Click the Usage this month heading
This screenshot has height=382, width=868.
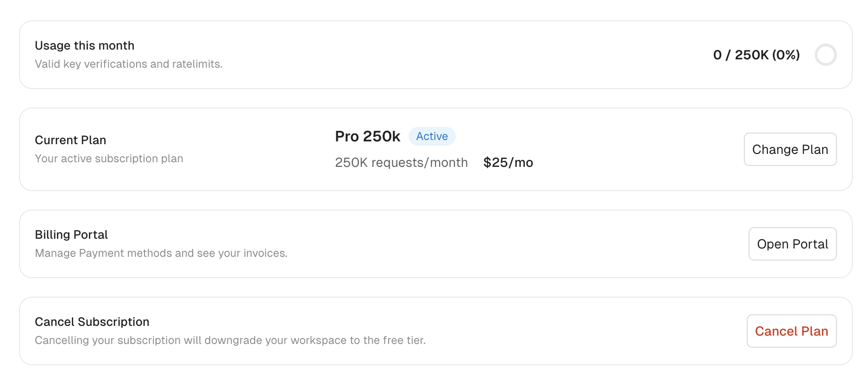[84, 45]
